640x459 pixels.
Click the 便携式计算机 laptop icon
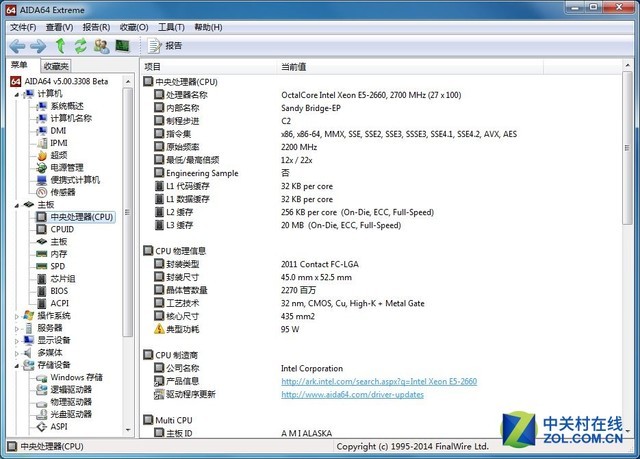[x=42, y=180]
